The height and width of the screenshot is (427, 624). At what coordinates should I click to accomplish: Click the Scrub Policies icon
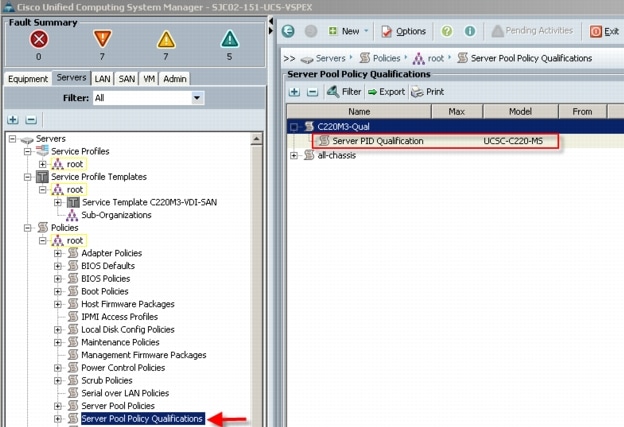(x=73, y=380)
